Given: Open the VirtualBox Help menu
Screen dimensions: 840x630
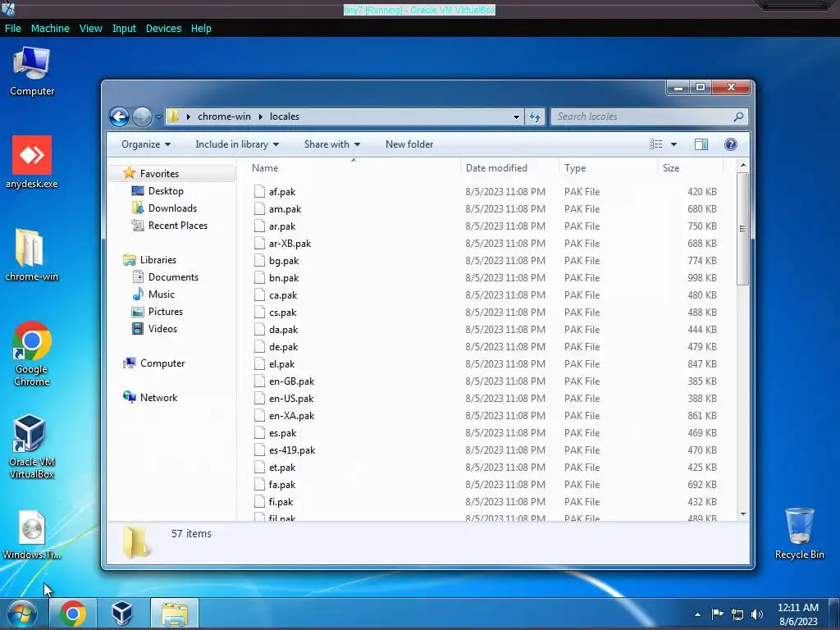Looking at the screenshot, I should click(x=201, y=29).
